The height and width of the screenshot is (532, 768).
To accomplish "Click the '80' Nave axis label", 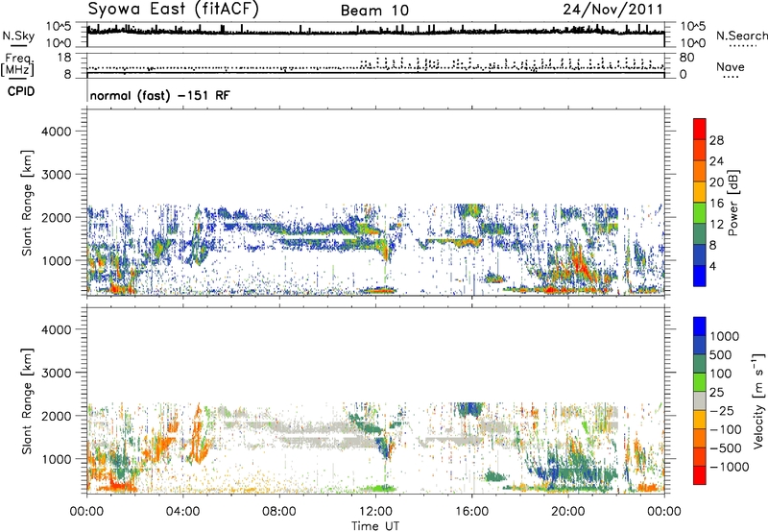I will click(x=686, y=58).
